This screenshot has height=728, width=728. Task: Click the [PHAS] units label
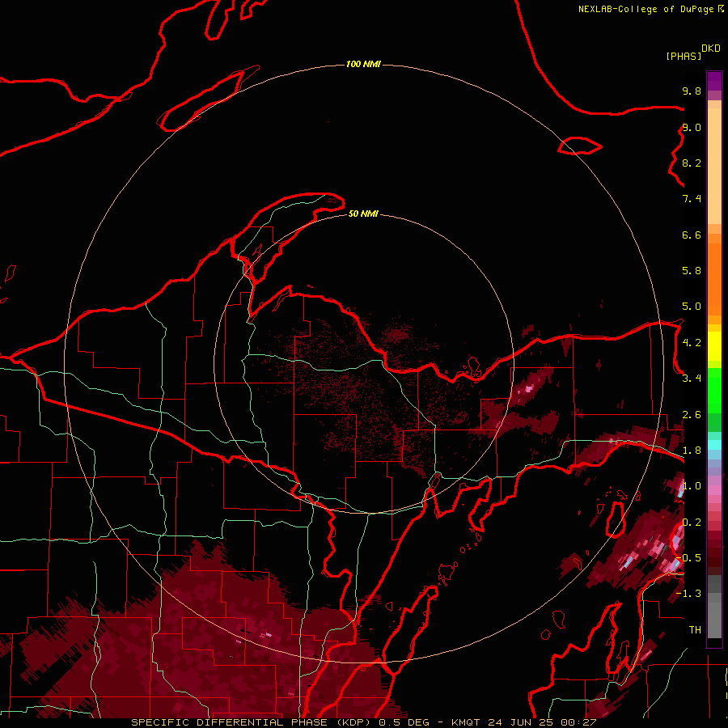684,56
